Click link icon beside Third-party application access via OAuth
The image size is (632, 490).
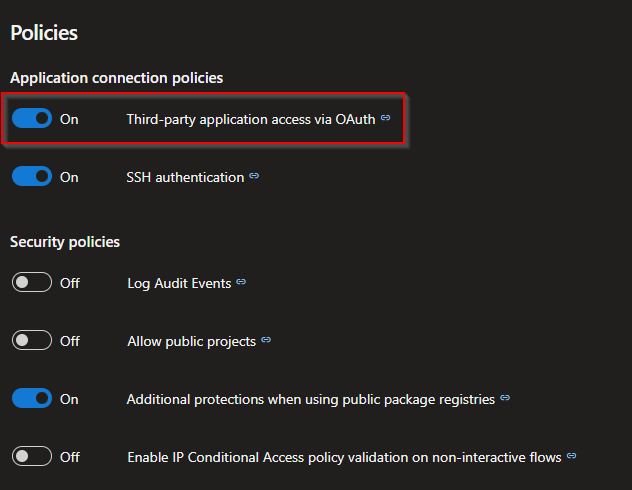[x=386, y=118]
